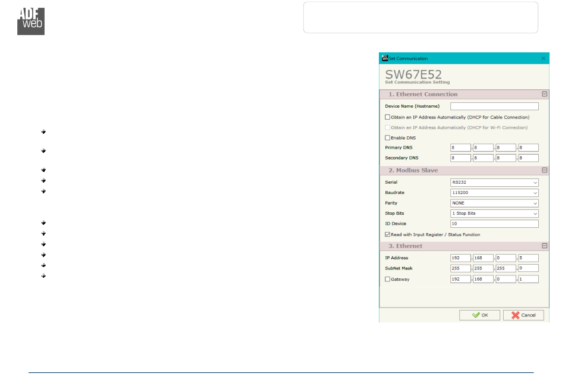Image resolution: width=565 pixels, height=392 pixels.
Task: Open the Baudrate dropdown
Action: 494,193
